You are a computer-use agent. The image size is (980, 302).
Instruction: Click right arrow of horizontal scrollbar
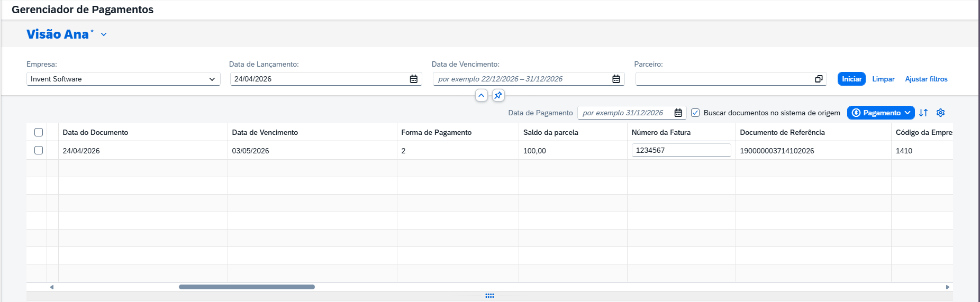coord(948,287)
